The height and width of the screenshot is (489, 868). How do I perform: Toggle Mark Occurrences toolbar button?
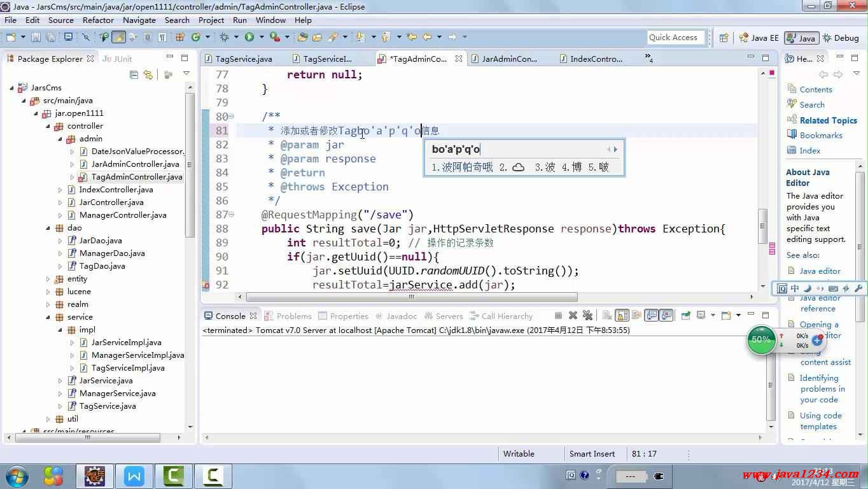coord(118,38)
